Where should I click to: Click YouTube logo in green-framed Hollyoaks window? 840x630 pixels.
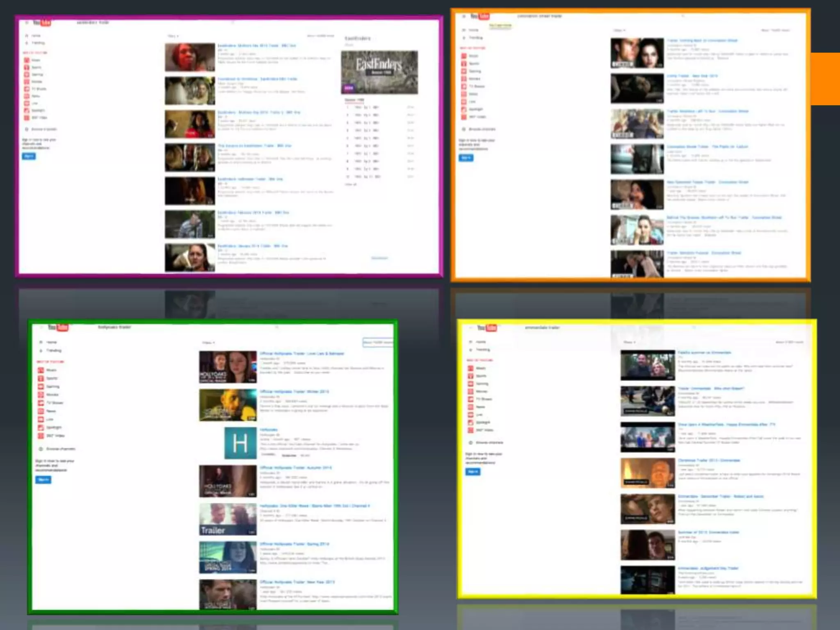(x=58, y=327)
